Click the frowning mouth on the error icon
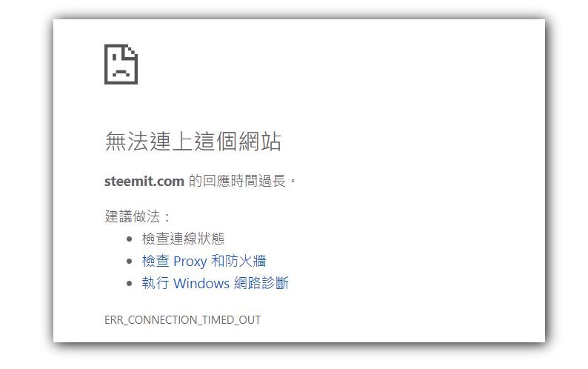Screen dimensions: 588x369 point(121,73)
